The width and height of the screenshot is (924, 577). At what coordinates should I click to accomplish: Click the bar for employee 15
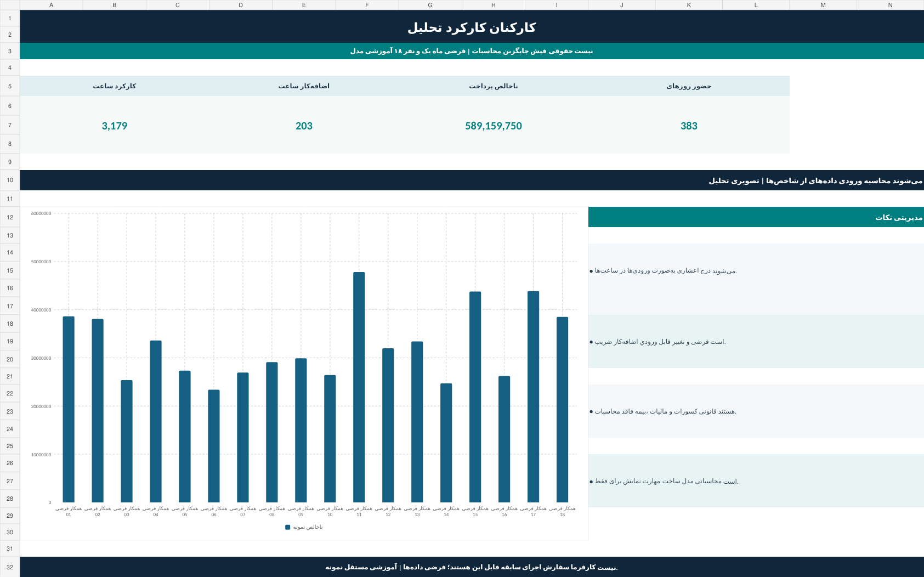click(x=475, y=397)
